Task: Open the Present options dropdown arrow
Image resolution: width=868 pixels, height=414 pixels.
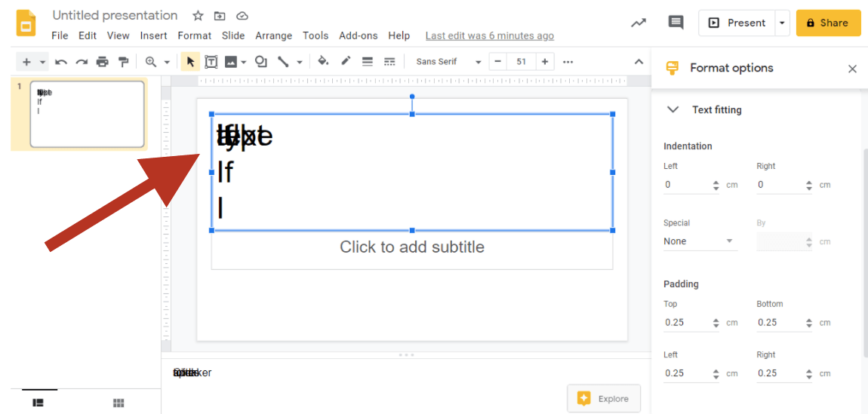Action: (782, 23)
